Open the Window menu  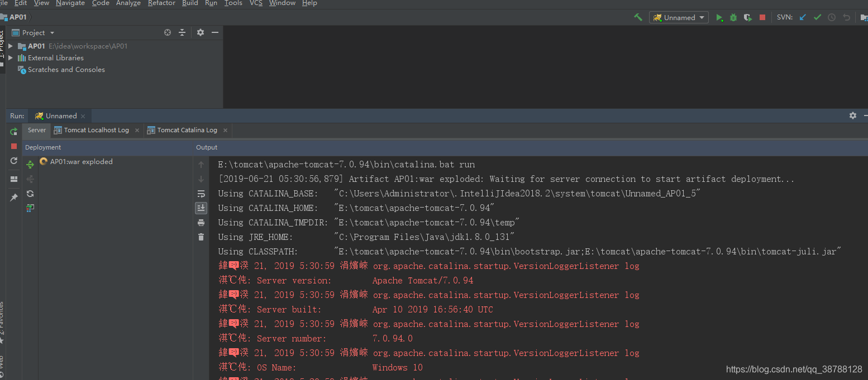click(282, 3)
